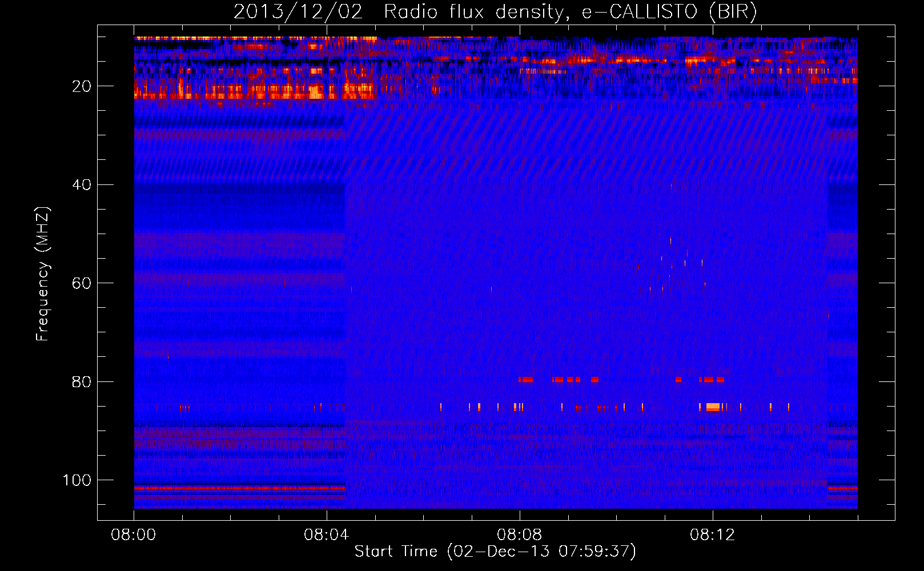This screenshot has height=571, width=924.
Task: Click the '40' frequency tick label
Action: coord(82,184)
